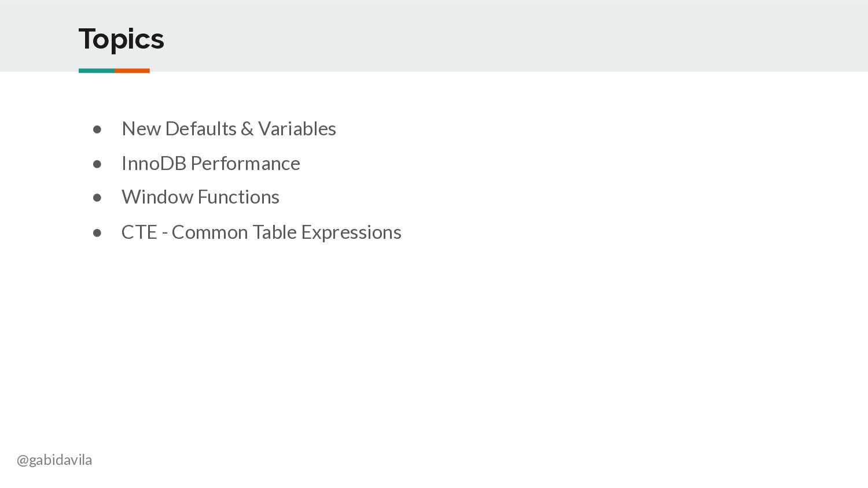Click the word "Window" in third bullet
868x488 pixels.
tap(157, 197)
